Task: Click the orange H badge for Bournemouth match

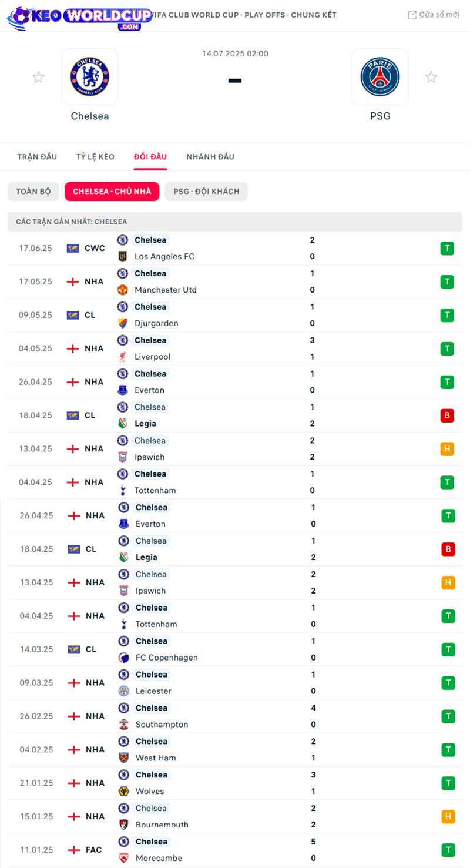Action: pos(448,816)
